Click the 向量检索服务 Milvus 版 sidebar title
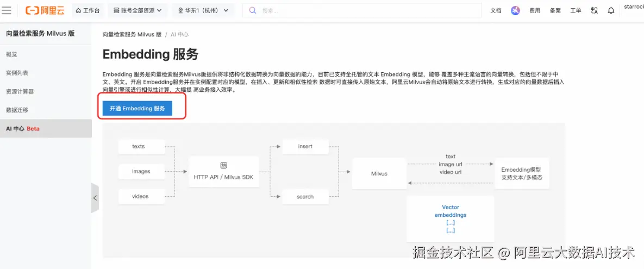Image resolution: width=644 pixels, height=269 pixels. click(x=40, y=34)
